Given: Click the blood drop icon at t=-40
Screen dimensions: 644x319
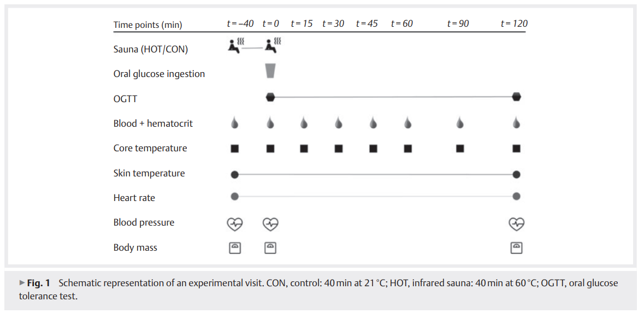Looking at the screenshot, I should [235, 123].
